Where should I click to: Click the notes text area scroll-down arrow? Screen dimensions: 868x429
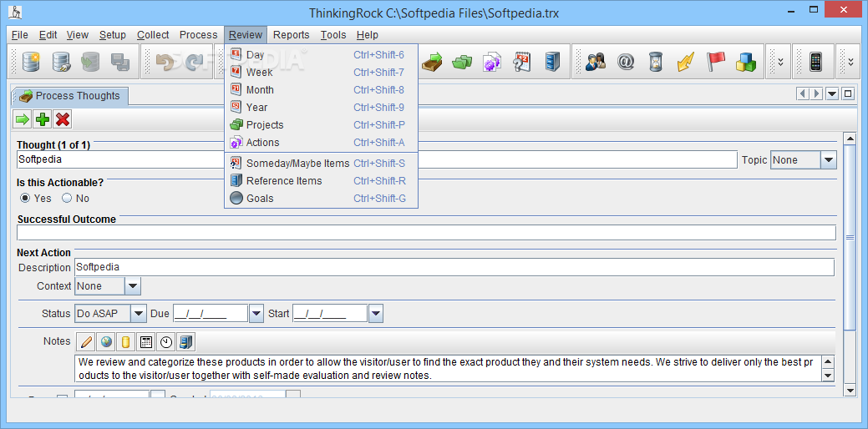[828, 376]
